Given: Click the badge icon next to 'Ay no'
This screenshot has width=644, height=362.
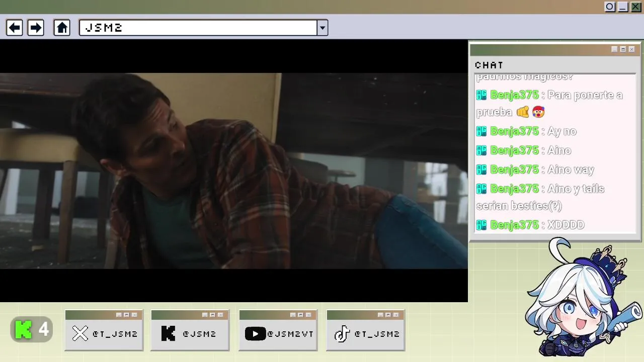Looking at the screenshot, I should coord(481,131).
